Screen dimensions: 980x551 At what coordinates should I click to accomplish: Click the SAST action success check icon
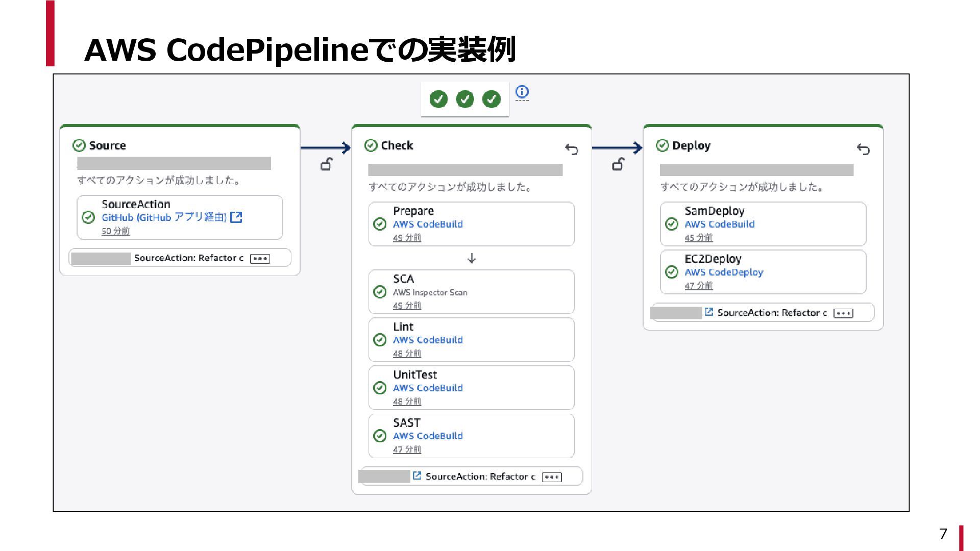380,436
